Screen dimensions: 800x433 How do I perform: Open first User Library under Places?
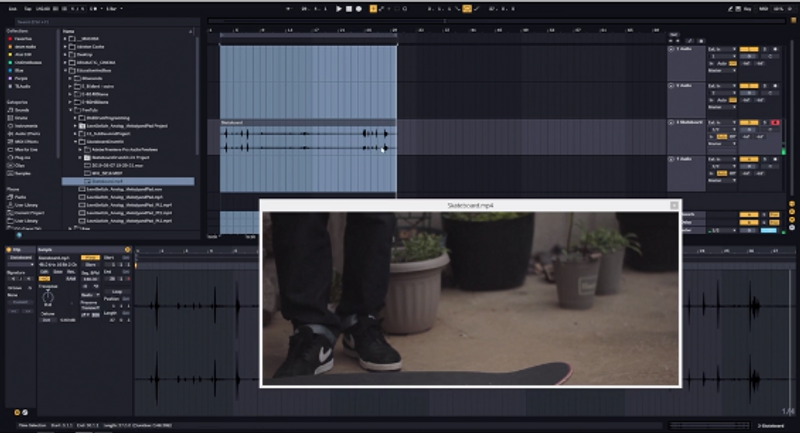[x=23, y=205]
